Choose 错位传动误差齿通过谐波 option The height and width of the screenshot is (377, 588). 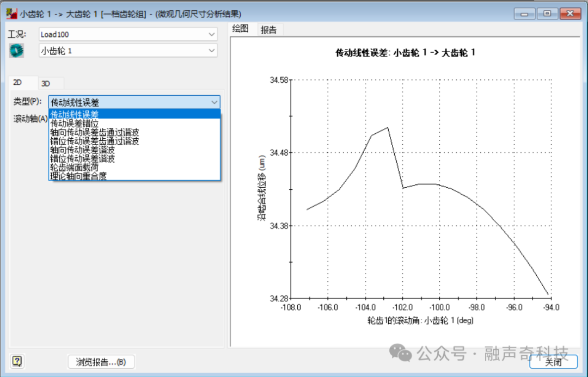pyautogui.click(x=134, y=141)
